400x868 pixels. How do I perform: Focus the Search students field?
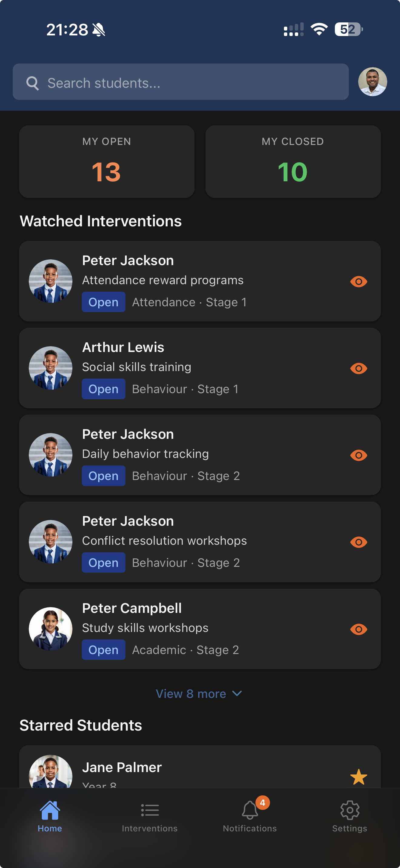189,83
